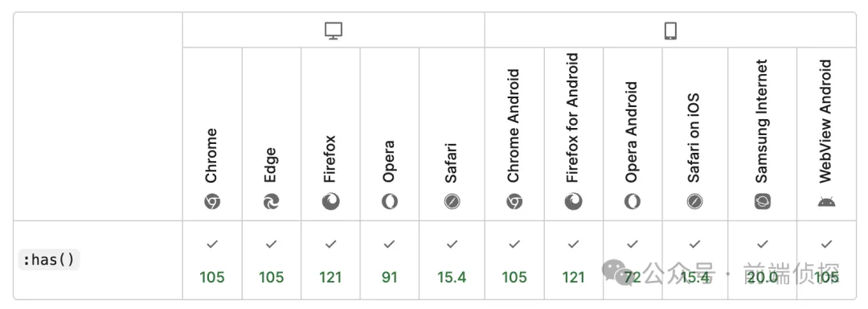Expand desktop Firefox 121 support cell
Image resolution: width=868 pixels, height=309 pixels.
(330, 260)
